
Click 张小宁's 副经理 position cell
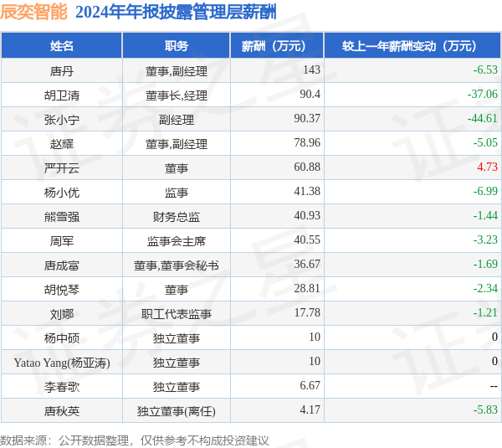click(x=177, y=120)
